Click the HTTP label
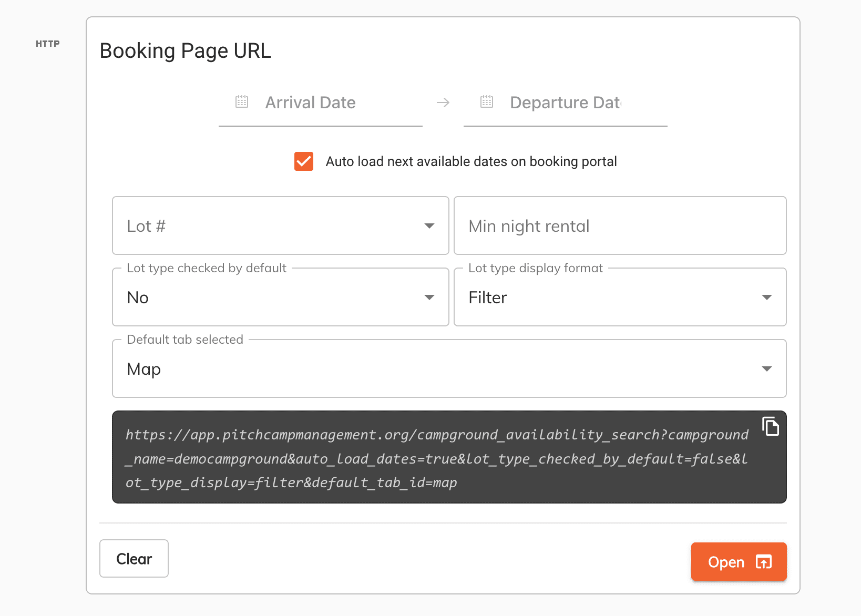861x616 pixels. 48,44
